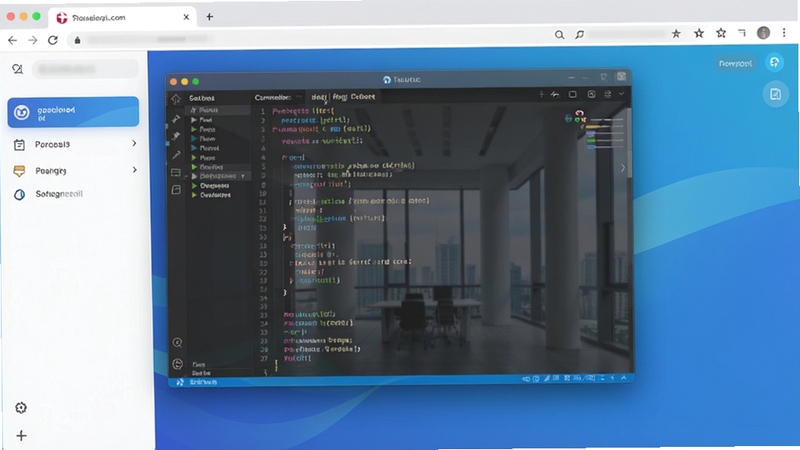This screenshot has width=800, height=450.
Task: Select the pencil icon in editor activity bar
Action: coord(177,155)
